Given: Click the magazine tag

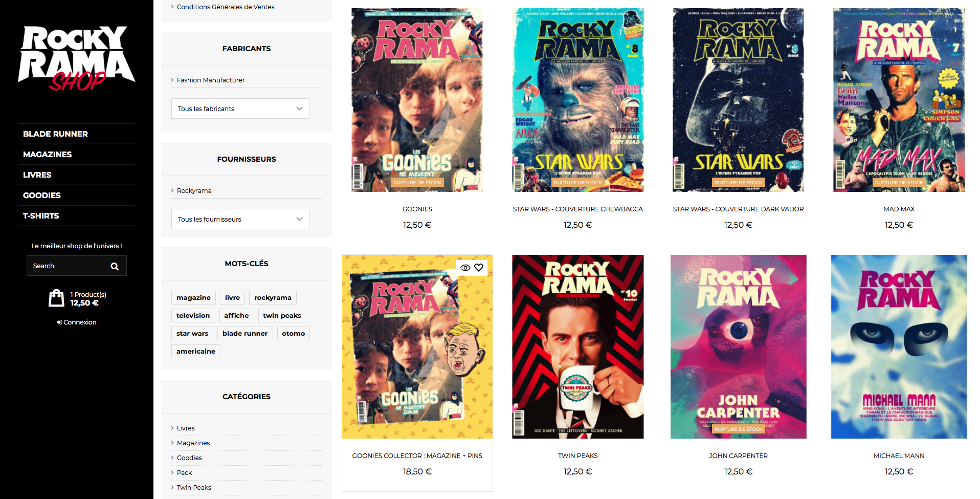Looking at the screenshot, I should [193, 297].
